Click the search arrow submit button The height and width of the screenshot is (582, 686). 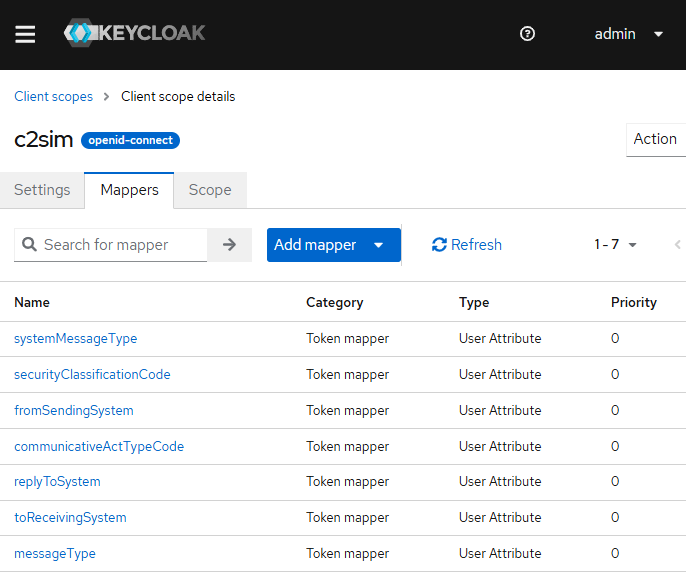(x=229, y=245)
